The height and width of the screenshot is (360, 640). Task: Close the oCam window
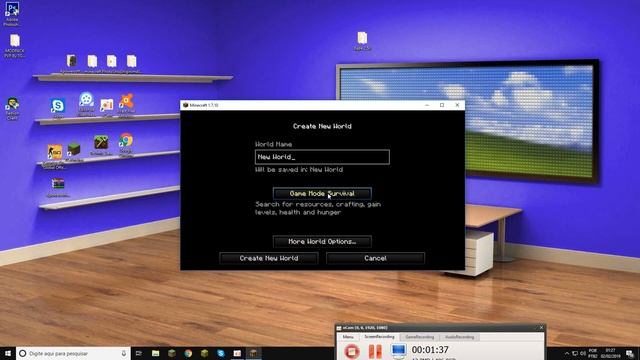541,328
